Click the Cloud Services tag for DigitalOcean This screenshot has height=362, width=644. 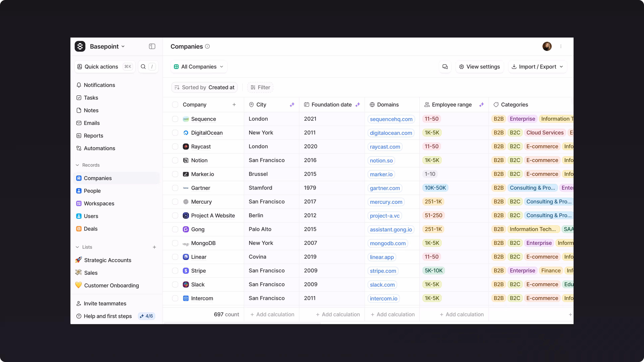545,133
